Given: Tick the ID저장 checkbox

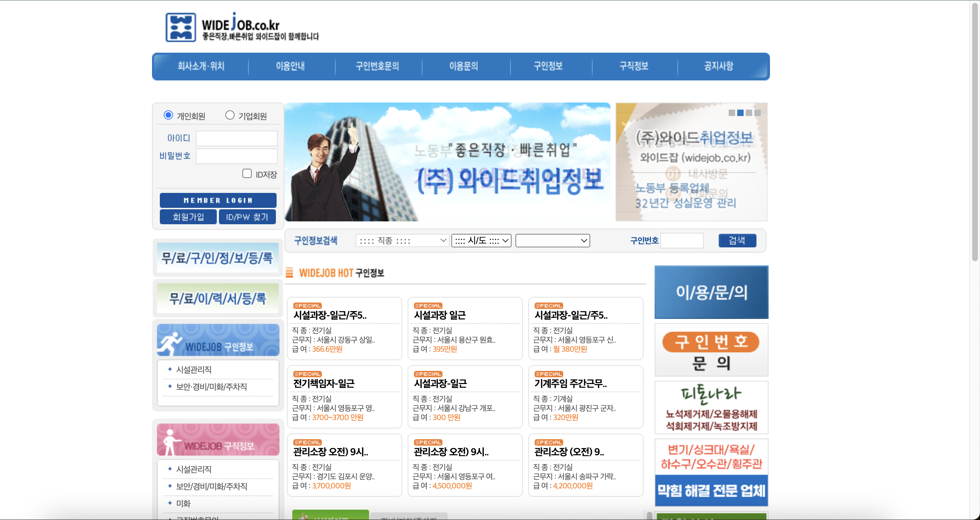Looking at the screenshot, I should [247, 173].
